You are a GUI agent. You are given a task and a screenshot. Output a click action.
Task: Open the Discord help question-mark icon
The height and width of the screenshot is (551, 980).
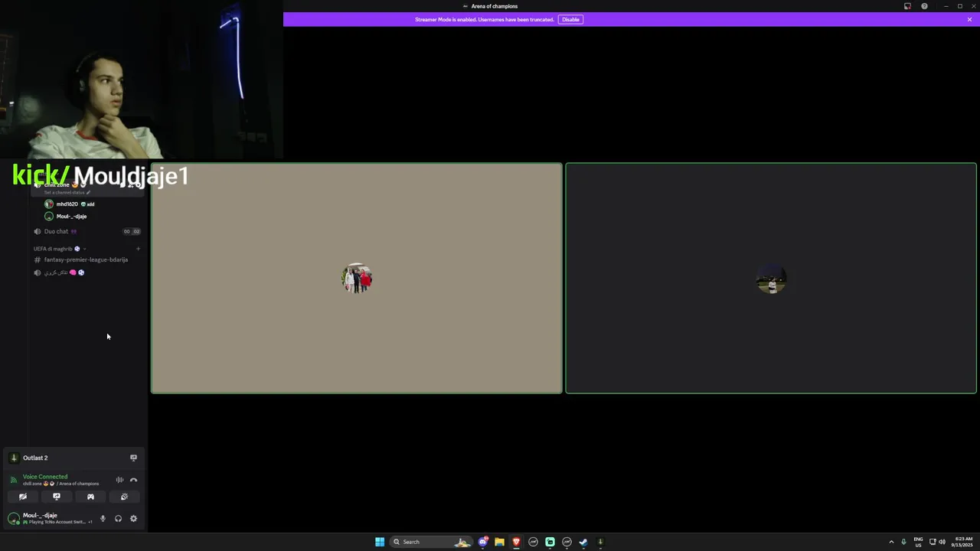click(x=924, y=6)
